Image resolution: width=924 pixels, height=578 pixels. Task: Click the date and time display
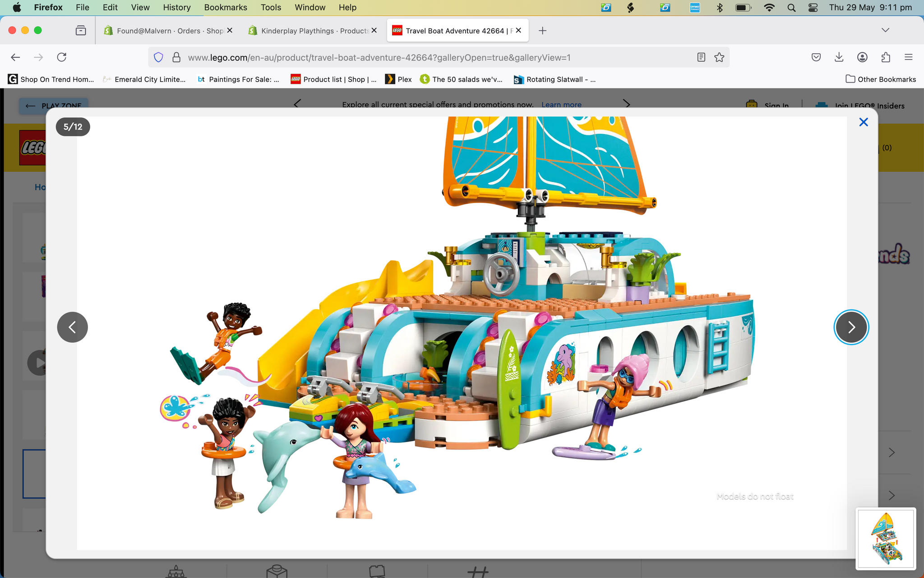[x=870, y=7]
